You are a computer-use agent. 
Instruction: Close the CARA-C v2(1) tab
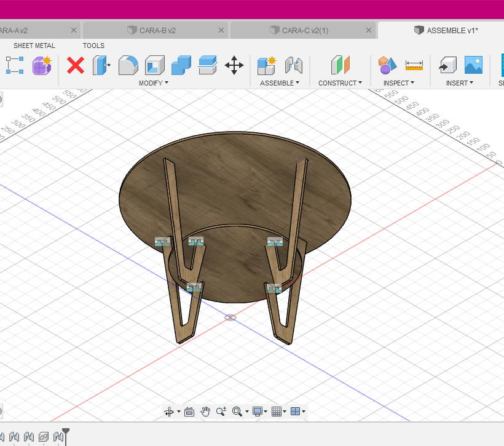click(369, 30)
